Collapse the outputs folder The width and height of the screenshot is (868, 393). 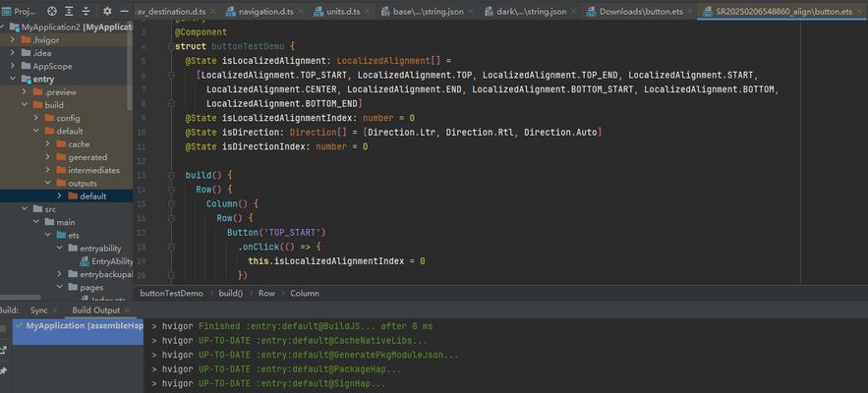coord(47,183)
